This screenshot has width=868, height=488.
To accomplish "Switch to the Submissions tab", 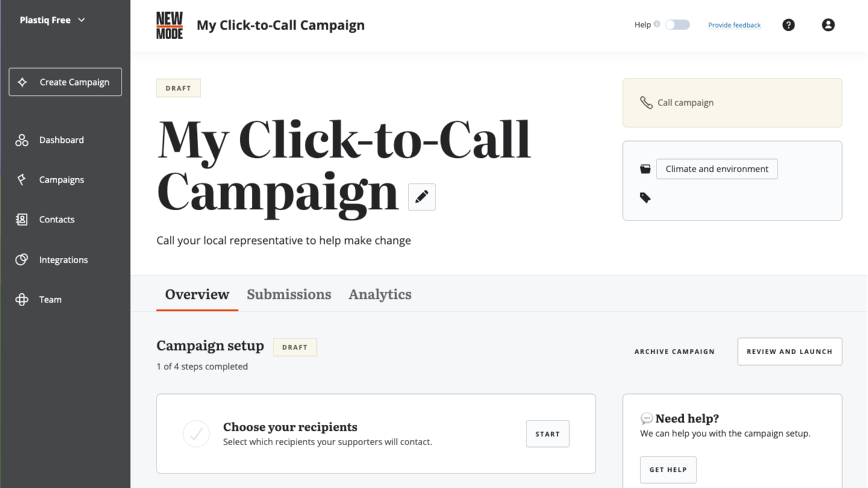I will click(289, 294).
